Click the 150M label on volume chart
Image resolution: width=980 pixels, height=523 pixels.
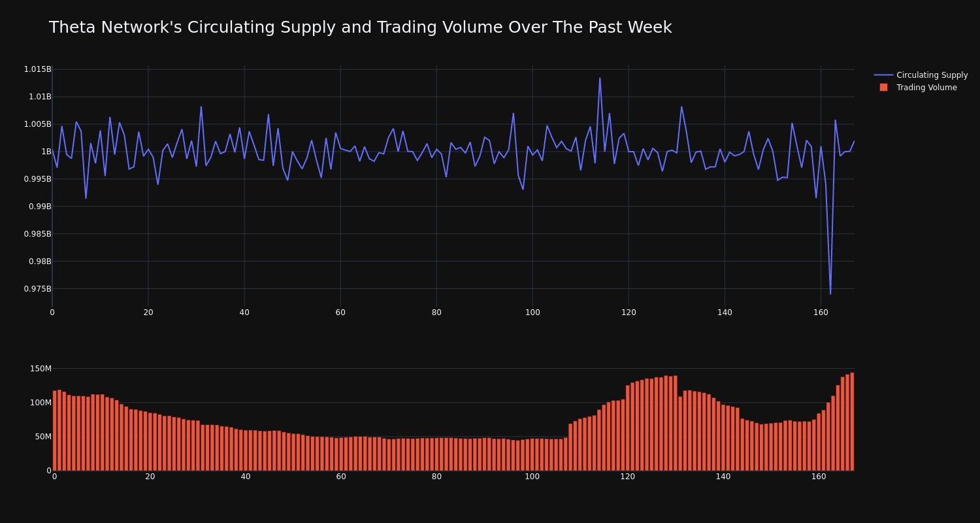pos(41,369)
